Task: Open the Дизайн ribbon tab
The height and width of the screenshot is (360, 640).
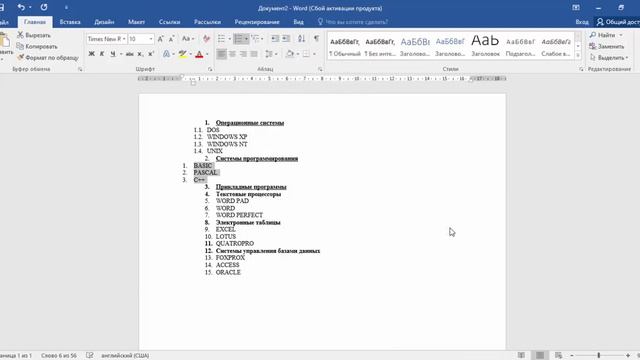Action: tap(104, 22)
